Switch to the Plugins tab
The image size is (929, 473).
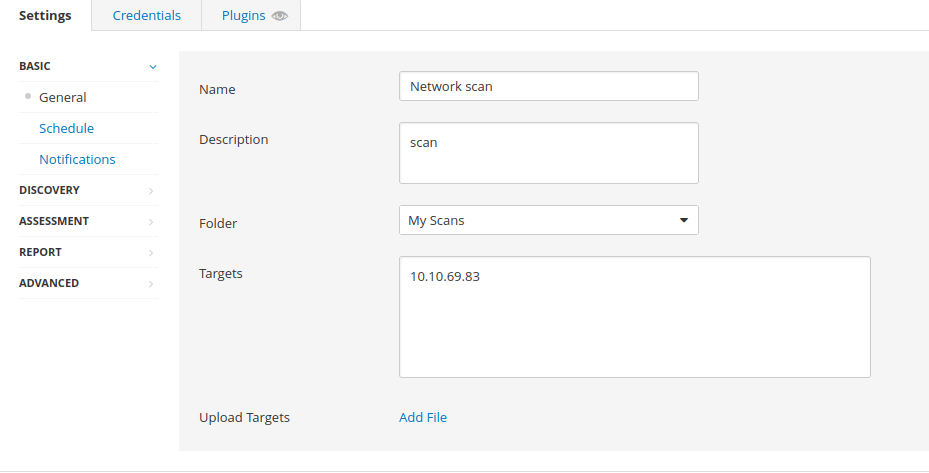tap(251, 15)
